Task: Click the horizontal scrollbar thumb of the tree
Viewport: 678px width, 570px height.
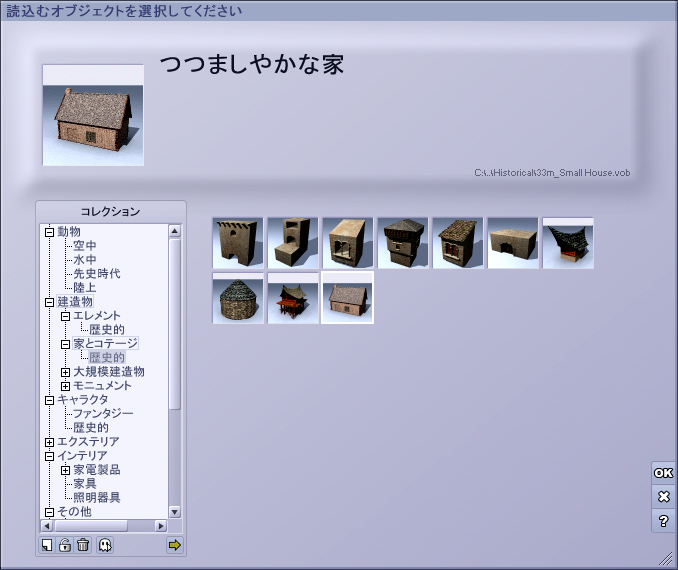Action: (91, 526)
